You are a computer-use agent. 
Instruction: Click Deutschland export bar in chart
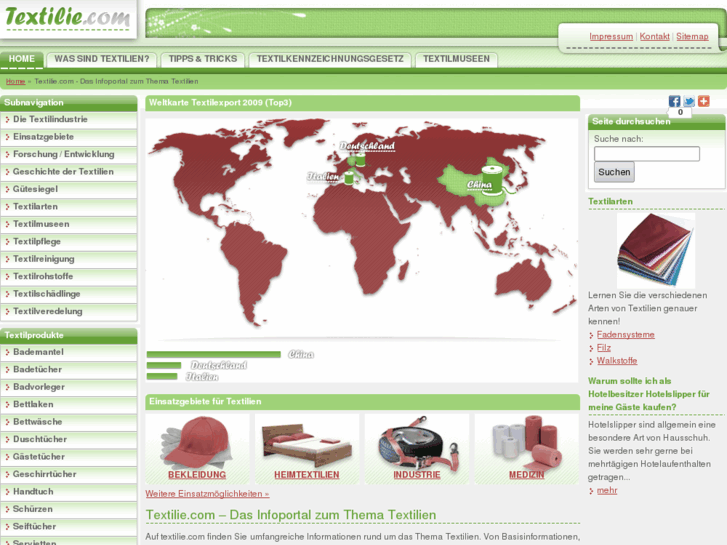[164, 365]
